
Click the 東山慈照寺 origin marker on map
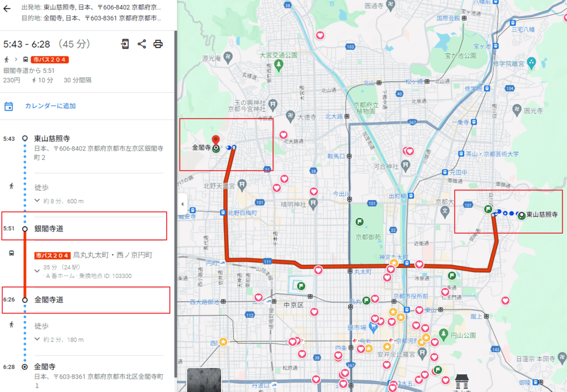522,216
